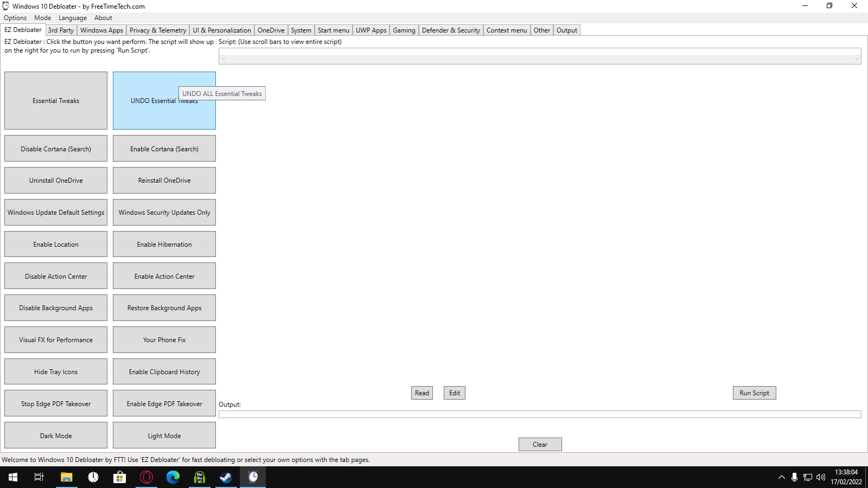Viewport: 868px width, 488px height.
Task: Open the volume control tray icon
Action: click(x=821, y=477)
